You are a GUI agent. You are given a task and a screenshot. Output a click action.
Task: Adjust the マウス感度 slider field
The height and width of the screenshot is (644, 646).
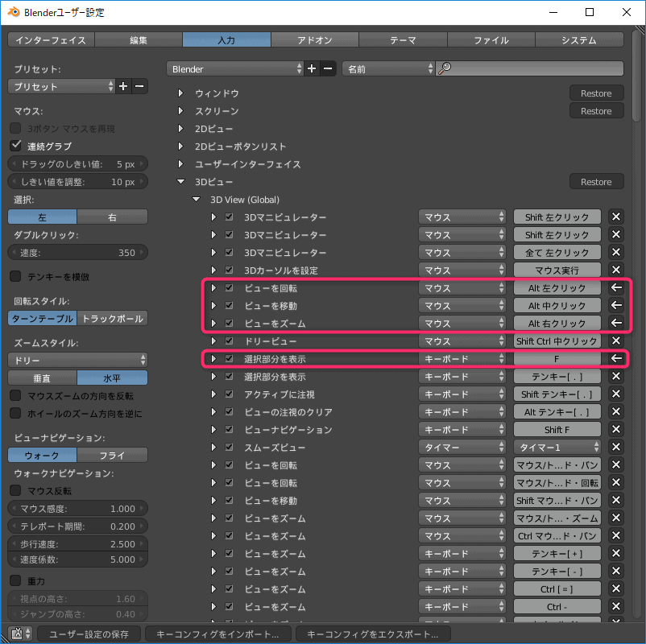tap(77, 509)
